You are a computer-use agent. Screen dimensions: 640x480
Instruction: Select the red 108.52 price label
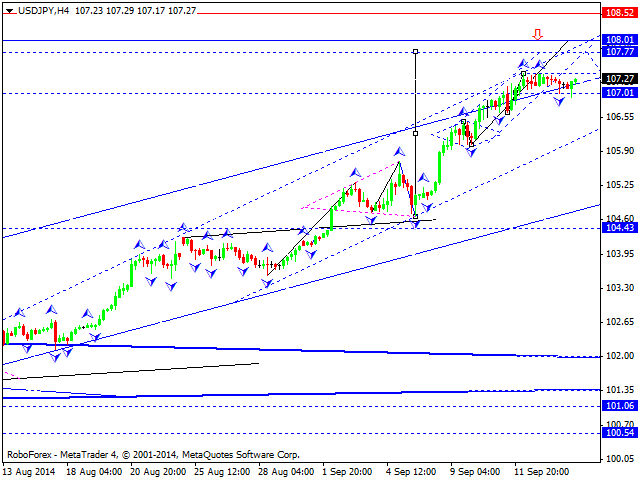coord(619,13)
